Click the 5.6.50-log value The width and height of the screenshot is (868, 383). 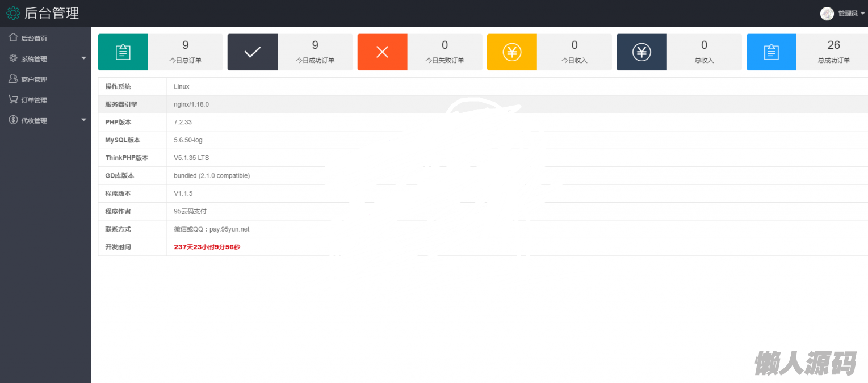188,140
